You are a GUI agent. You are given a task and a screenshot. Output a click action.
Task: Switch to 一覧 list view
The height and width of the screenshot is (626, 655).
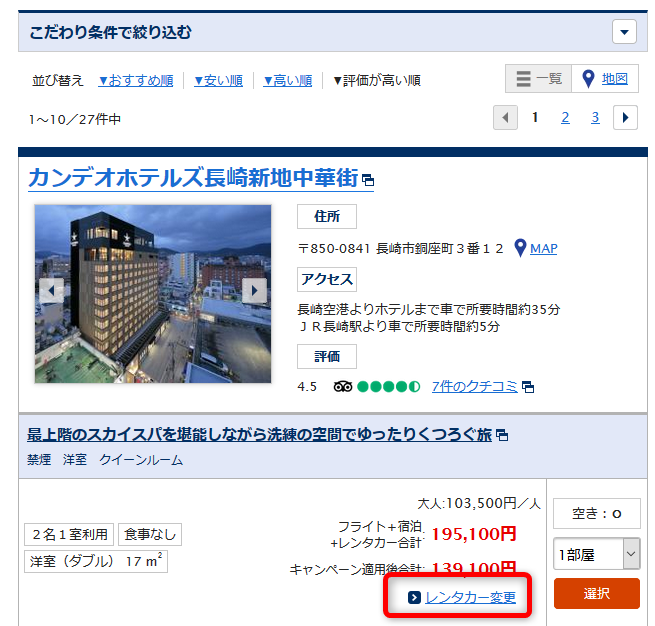[538, 79]
